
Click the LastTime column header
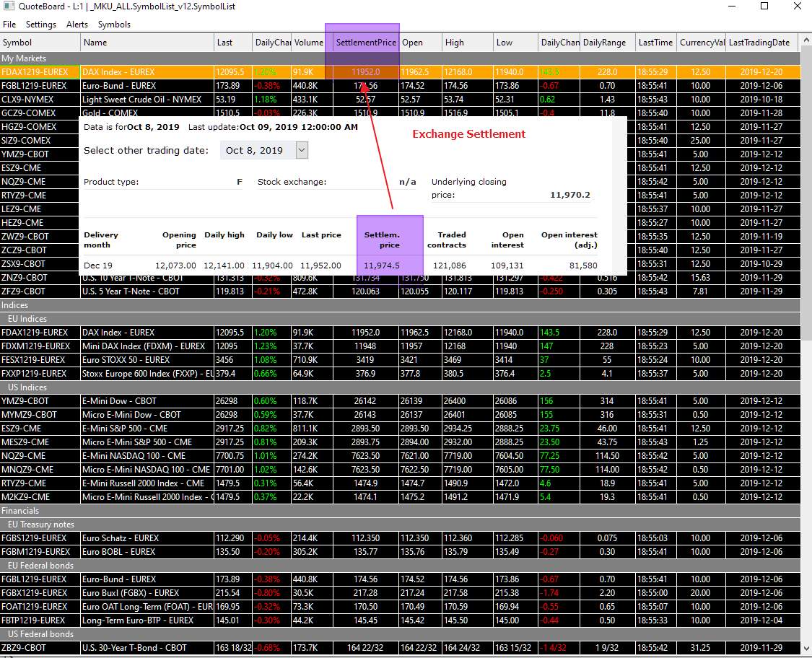click(655, 43)
